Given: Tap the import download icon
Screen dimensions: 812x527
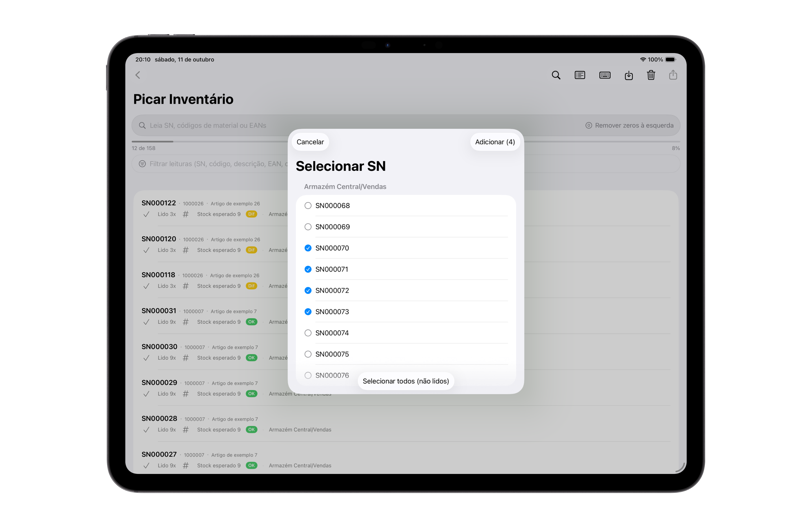Looking at the screenshot, I should (628, 75).
